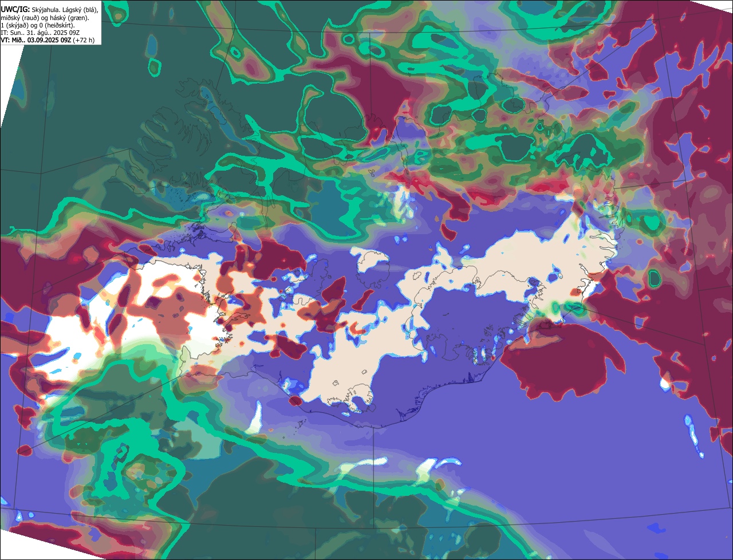Select the 'Lágský (blá),' legend text

[80, 10]
